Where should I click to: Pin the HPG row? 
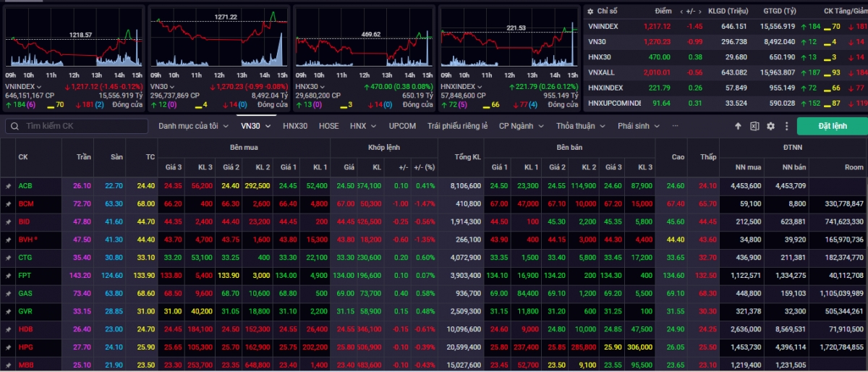coord(8,347)
